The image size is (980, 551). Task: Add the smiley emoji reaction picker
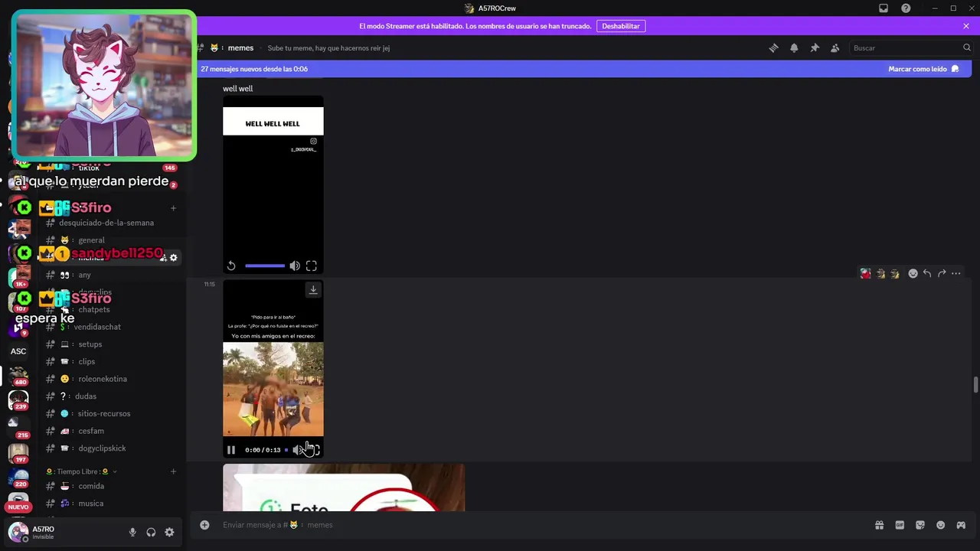(x=913, y=273)
